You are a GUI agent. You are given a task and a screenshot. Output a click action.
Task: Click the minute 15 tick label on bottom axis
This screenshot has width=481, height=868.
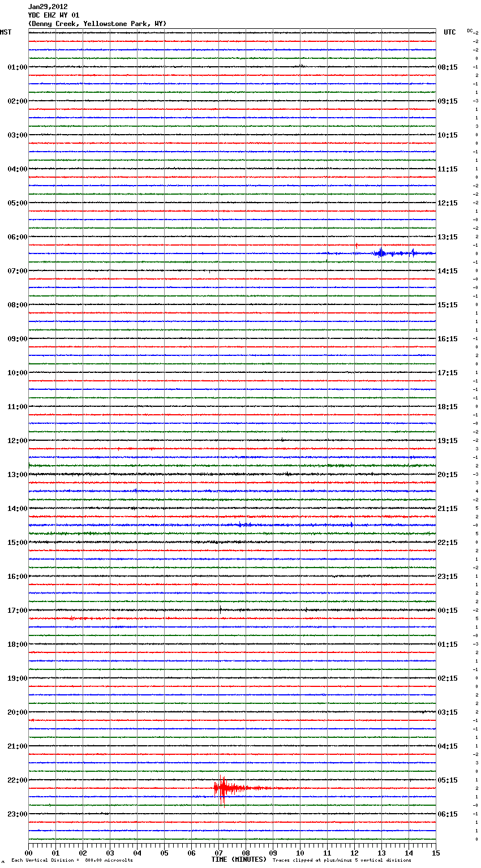tap(436, 853)
